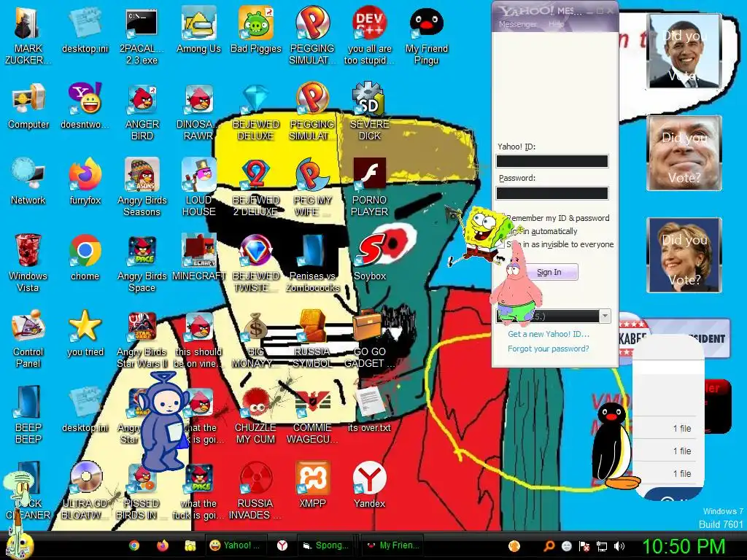Viewport: 747px width, 560px height.
Task: Open the 10:50 PM taskbar clock
Action: 684,546
